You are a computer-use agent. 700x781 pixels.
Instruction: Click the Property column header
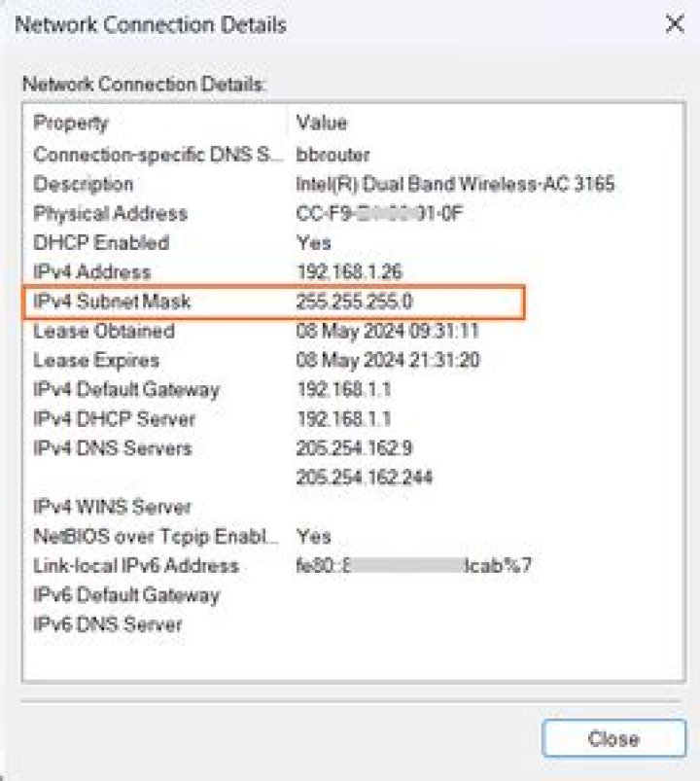tap(71, 124)
